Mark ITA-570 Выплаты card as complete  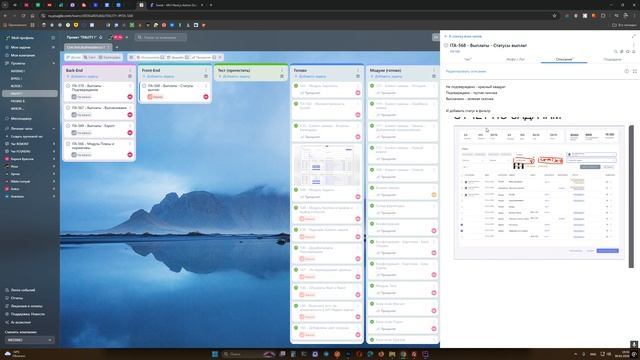(x=68, y=86)
